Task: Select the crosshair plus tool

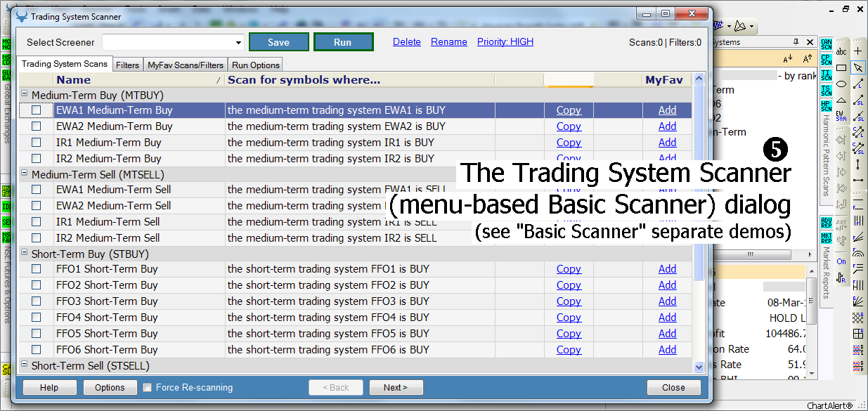Action: (857, 51)
